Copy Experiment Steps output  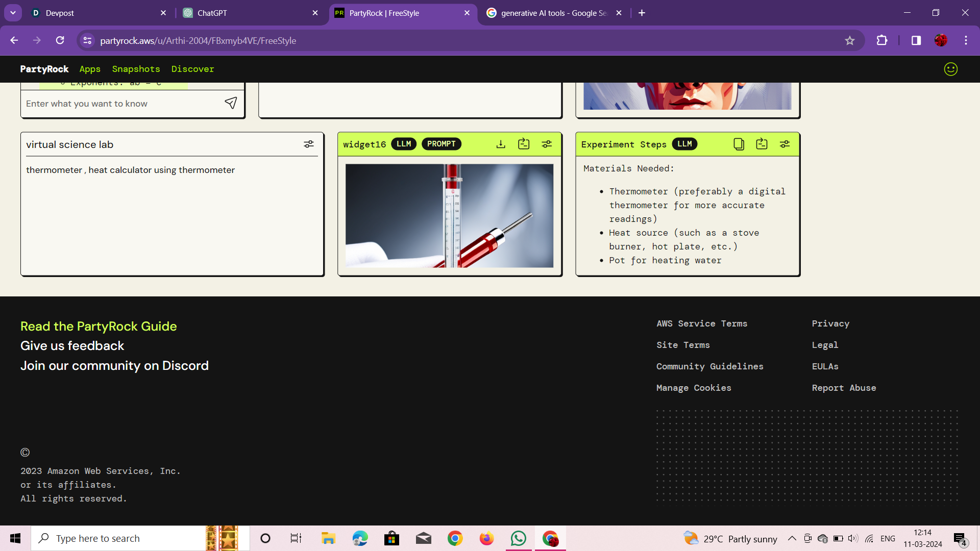[x=739, y=144]
